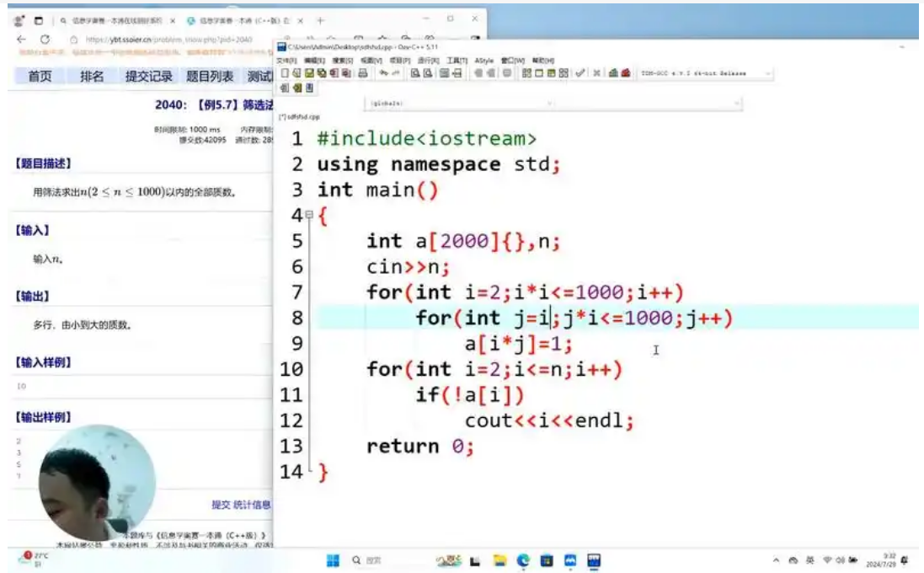Collapse the main function fold marker
Image resolution: width=924 pixels, height=573 pixels.
tap(309, 215)
